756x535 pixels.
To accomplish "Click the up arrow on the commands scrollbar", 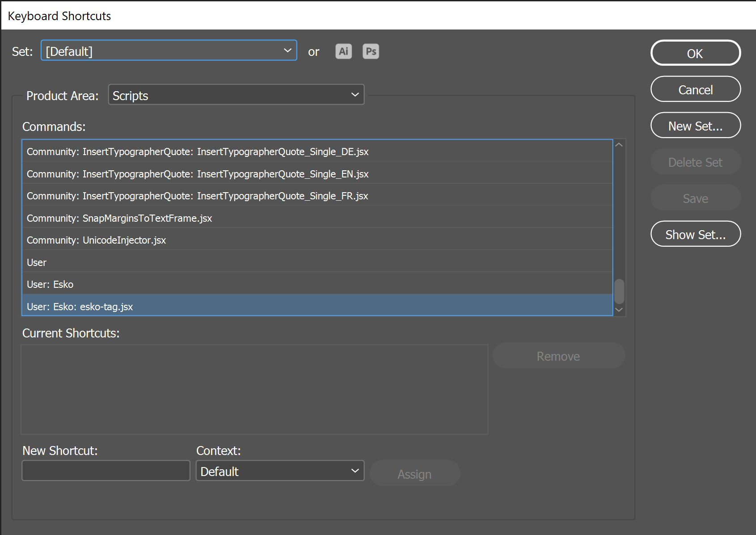I will pos(619,144).
